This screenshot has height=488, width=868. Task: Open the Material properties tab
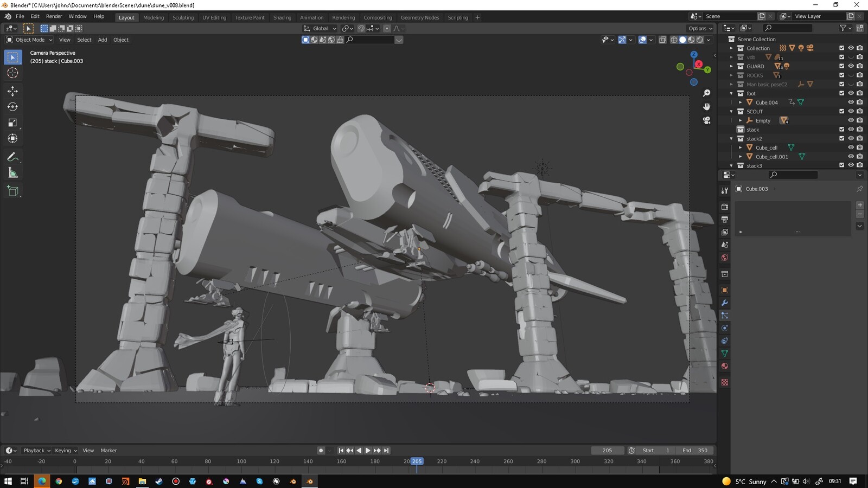point(724,366)
